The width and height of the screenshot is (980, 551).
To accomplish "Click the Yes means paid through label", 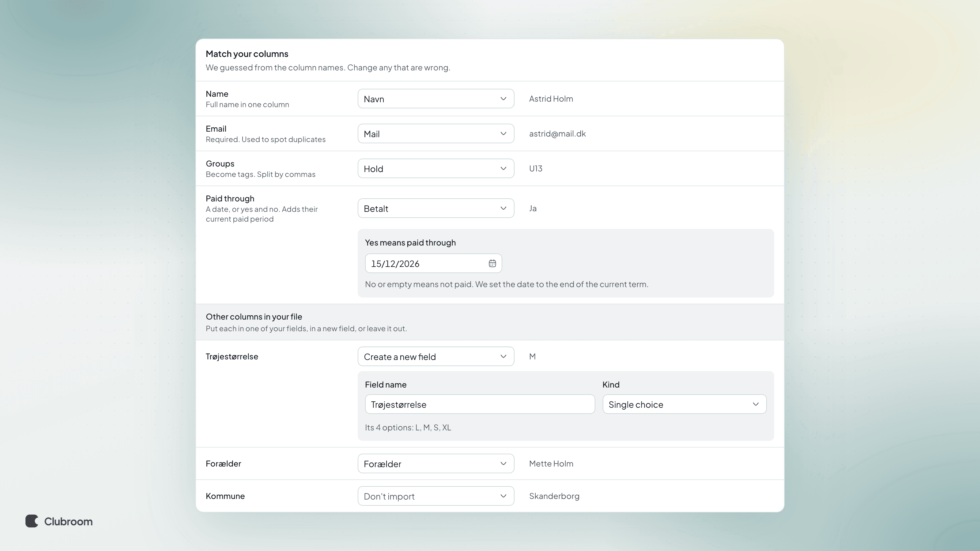I will point(410,243).
